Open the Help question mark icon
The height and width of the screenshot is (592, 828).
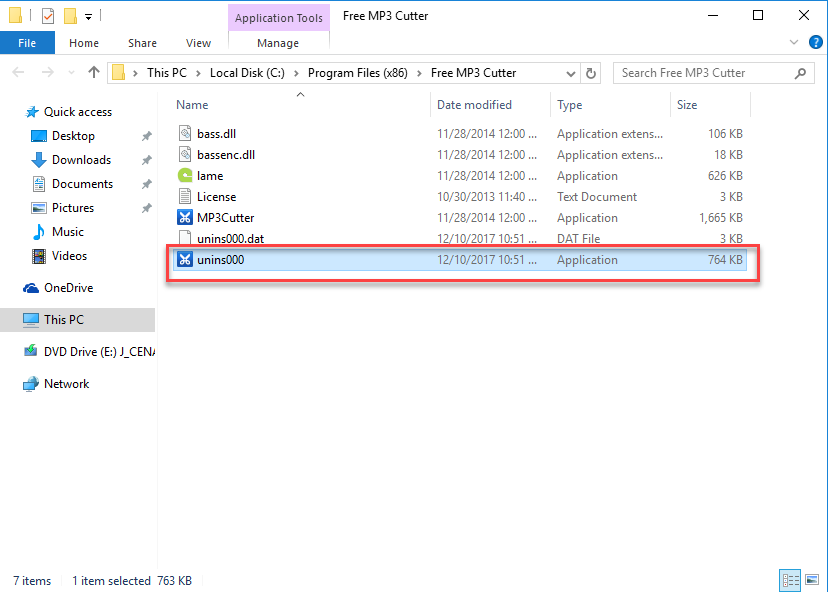point(815,42)
